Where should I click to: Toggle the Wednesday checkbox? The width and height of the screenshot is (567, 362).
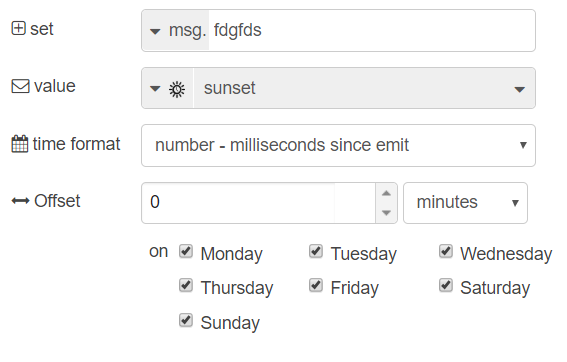coord(446,251)
